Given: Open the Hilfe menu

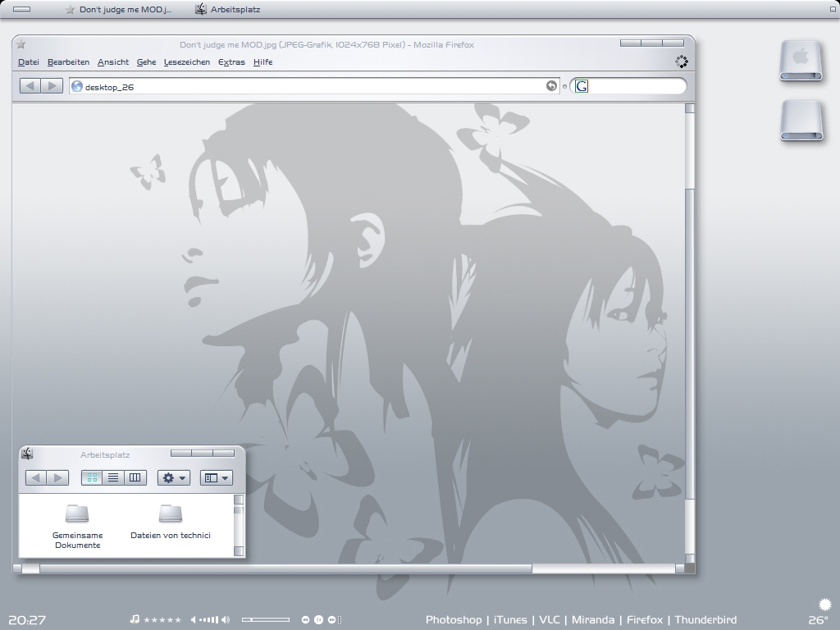Looking at the screenshot, I should coord(263,62).
